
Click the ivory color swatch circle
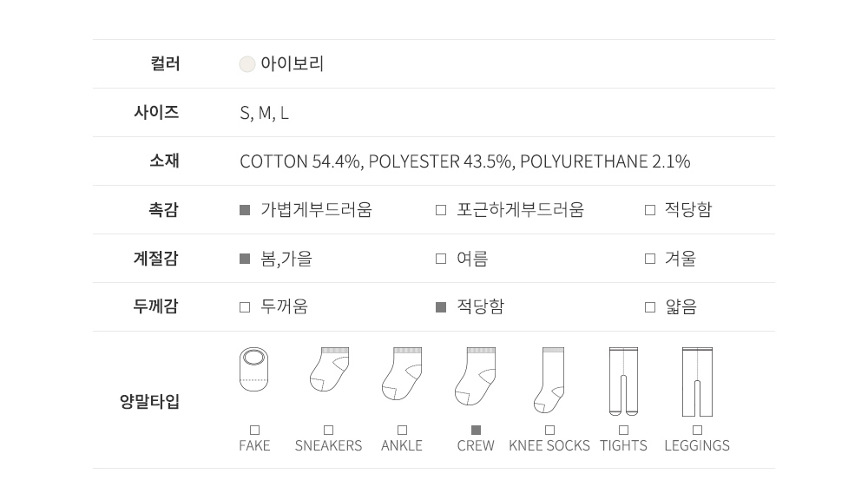(x=247, y=64)
